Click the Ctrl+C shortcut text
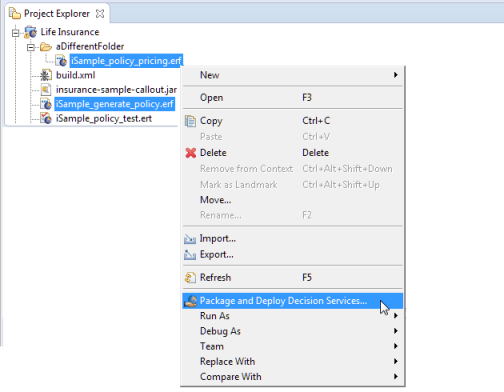The image size is (504, 392). pyautogui.click(x=316, y=121)
